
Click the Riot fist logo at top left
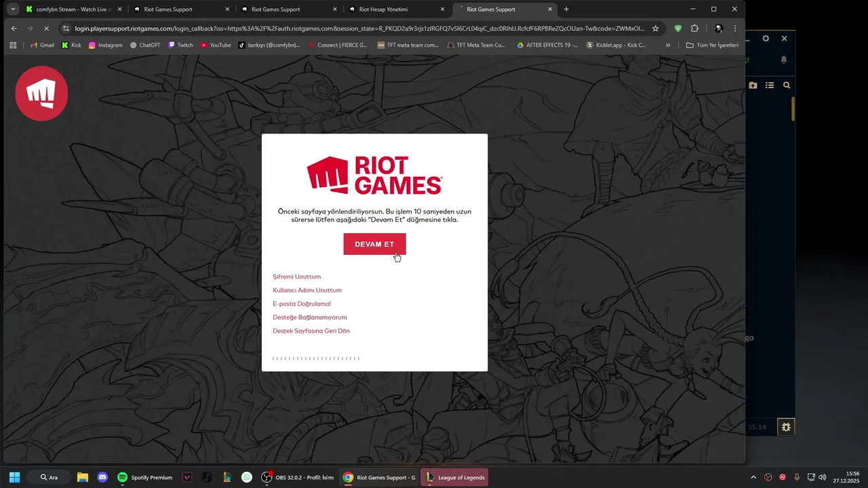click(x=41, y=94)
